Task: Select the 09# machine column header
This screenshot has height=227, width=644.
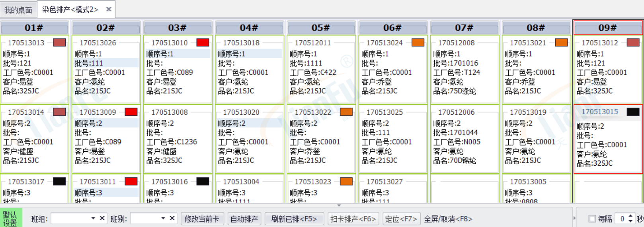Action: (x=607, y=28)
